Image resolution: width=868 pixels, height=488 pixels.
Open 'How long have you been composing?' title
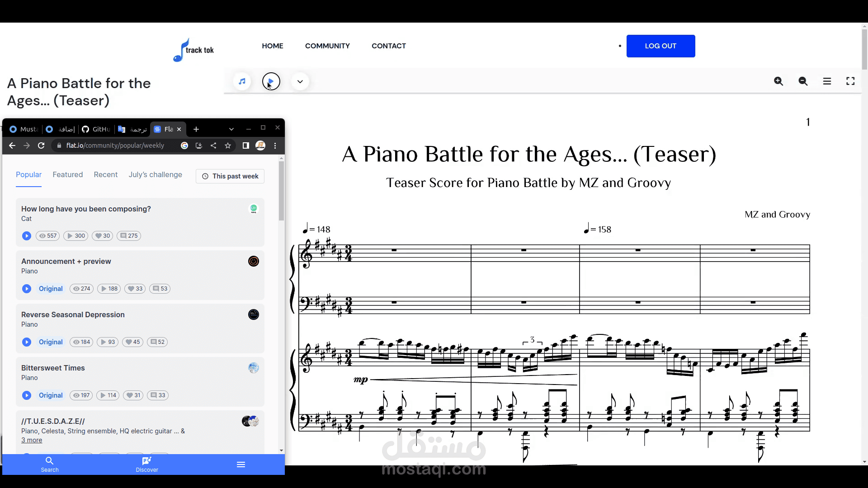[86, 209]
